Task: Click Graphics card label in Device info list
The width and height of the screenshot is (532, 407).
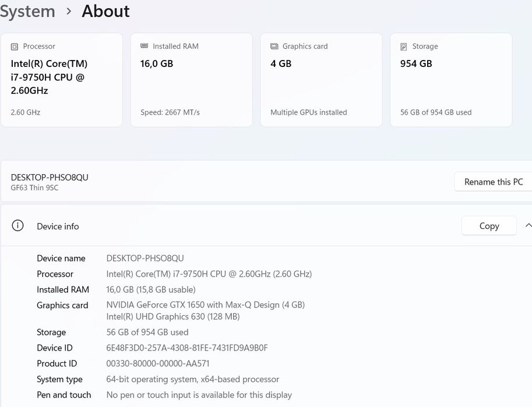Action: point(62,305)
